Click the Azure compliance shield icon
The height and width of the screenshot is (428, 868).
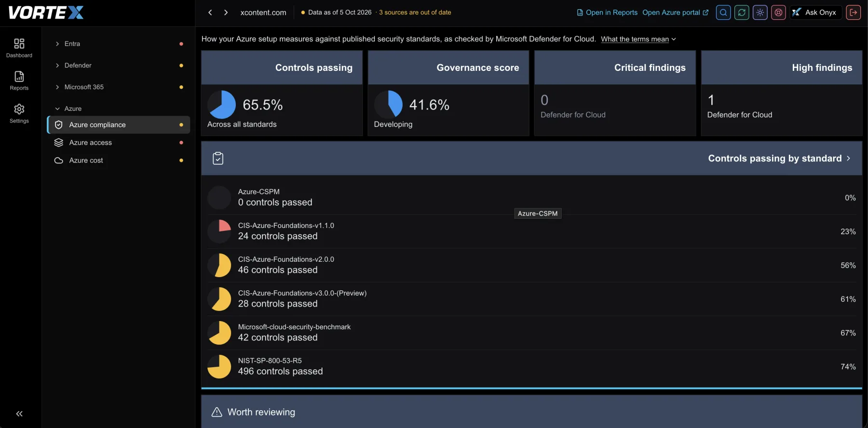(x=59, y=125)
